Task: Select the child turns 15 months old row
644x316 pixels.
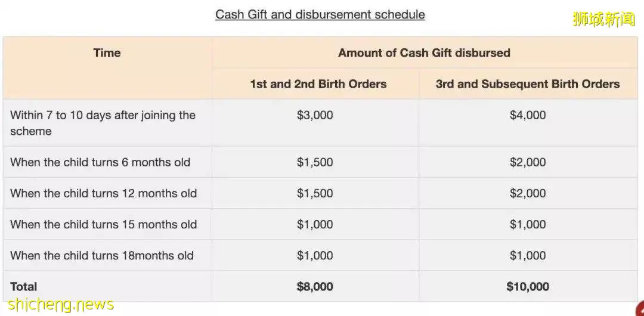Action: coord(320,224)
